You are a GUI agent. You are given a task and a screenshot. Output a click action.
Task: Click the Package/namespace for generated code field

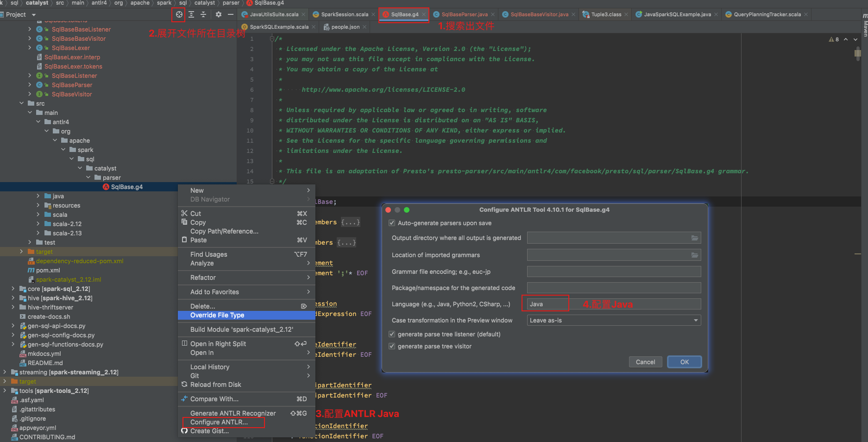pyautogui.click(x=614, y=288)
